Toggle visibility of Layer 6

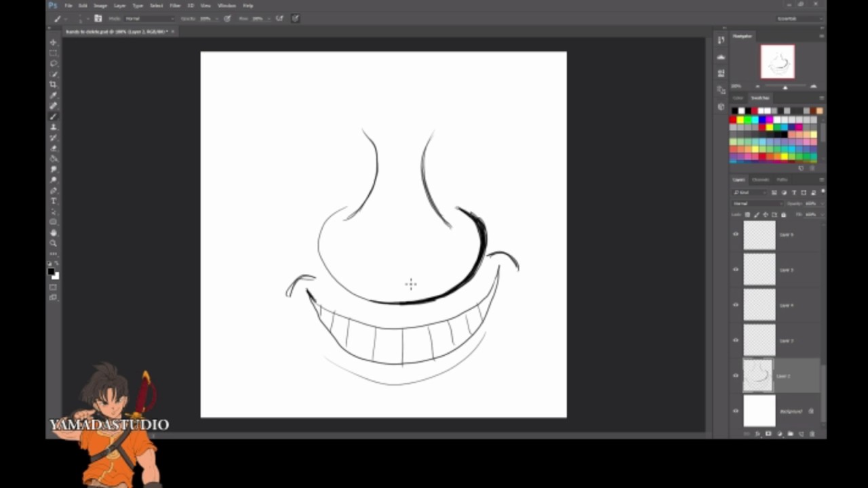(x=736, y=235)
